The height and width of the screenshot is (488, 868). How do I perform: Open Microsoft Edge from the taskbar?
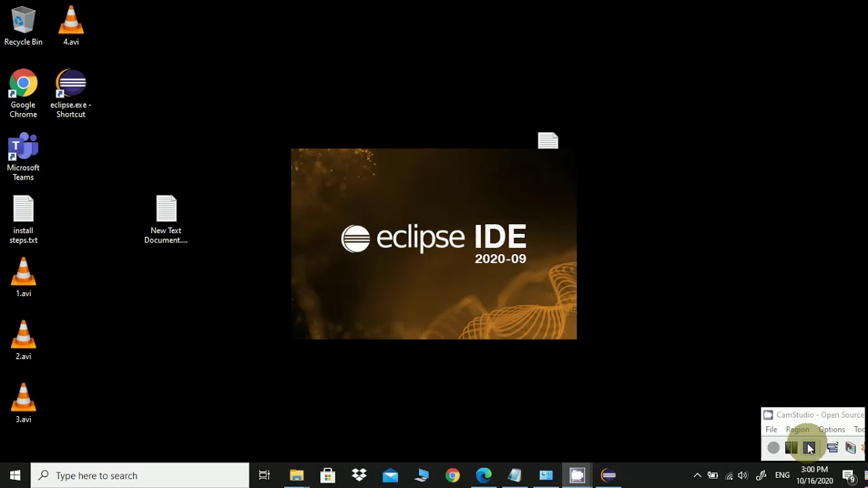tap(484, 475)
